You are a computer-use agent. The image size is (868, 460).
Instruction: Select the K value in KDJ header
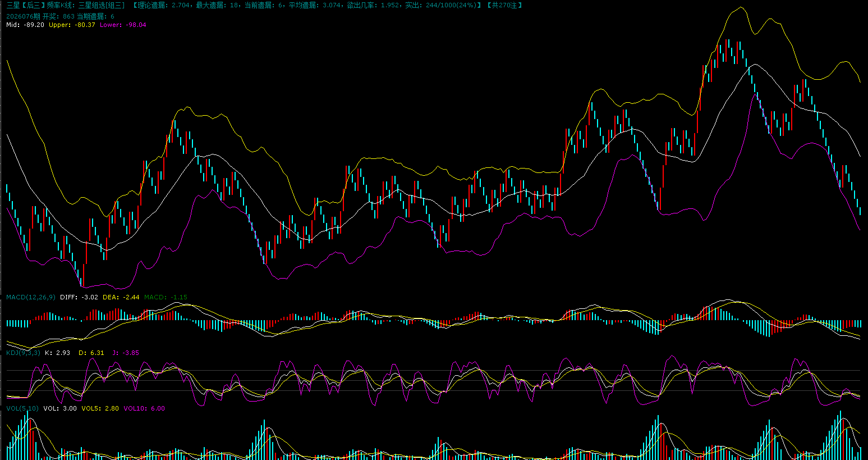pos(57,353)
